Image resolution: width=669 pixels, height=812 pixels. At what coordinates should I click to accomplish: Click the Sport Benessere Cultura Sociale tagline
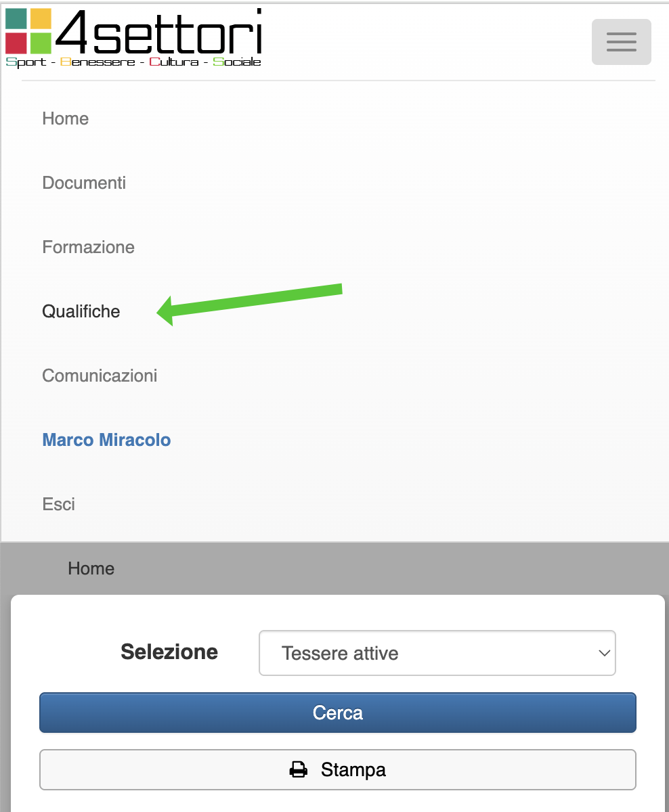point(133,62)
